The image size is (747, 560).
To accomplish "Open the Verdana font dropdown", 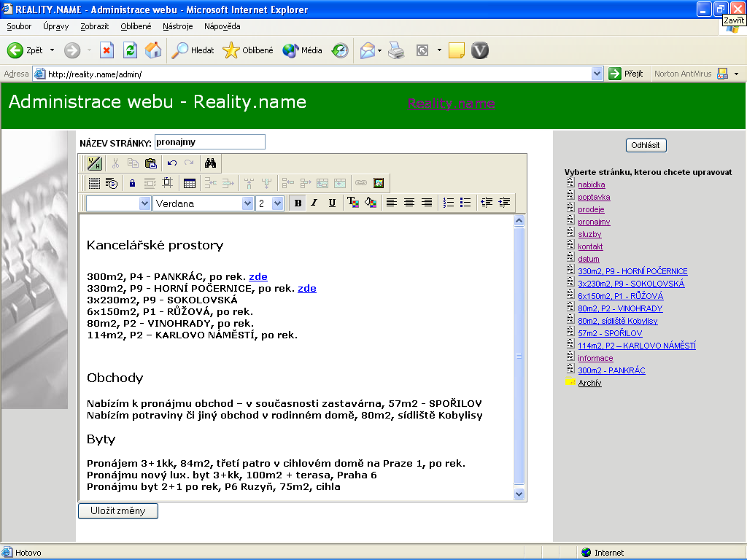I will click(247, 203).
